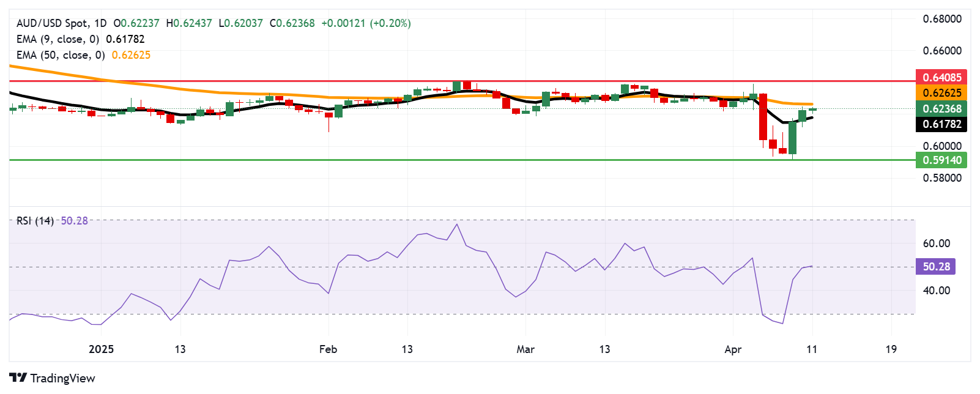Select the RSI (14) indicator label
Screen dimensions: 980x394
tap(35, 221)
